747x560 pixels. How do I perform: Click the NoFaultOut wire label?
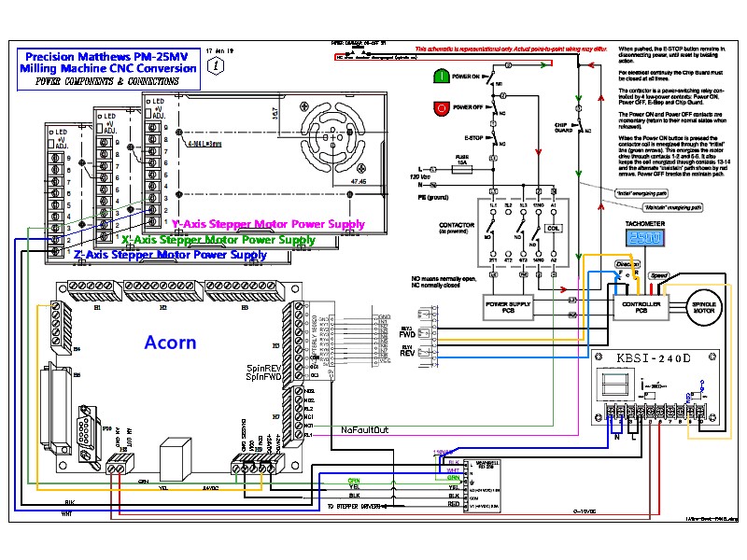pos(362,429)
